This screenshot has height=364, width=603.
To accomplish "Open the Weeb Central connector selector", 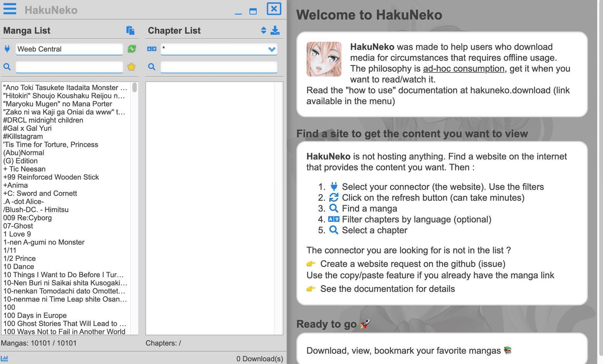I will coord(69,49).
